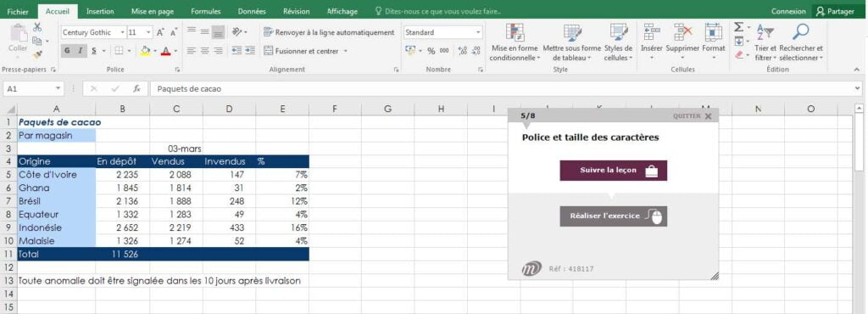The image size is (868, 314).
Task: Switch to the Affichage tab
Action: click(342, 11)
